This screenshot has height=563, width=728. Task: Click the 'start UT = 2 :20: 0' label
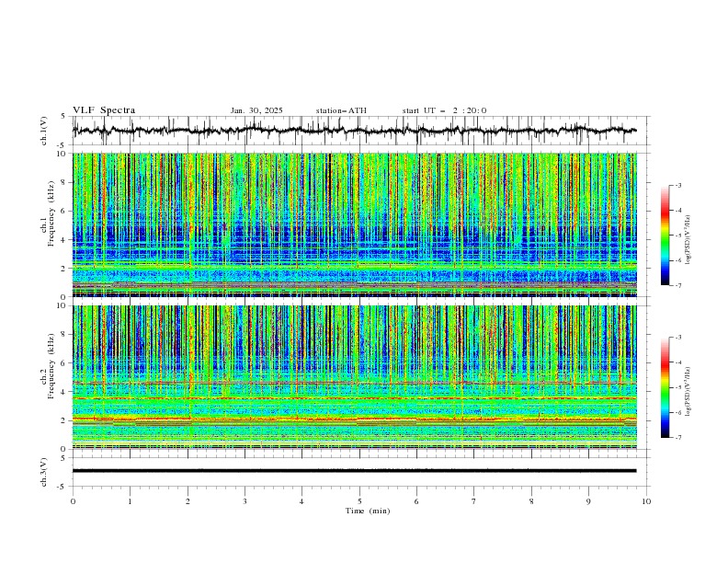pos(444,110)
